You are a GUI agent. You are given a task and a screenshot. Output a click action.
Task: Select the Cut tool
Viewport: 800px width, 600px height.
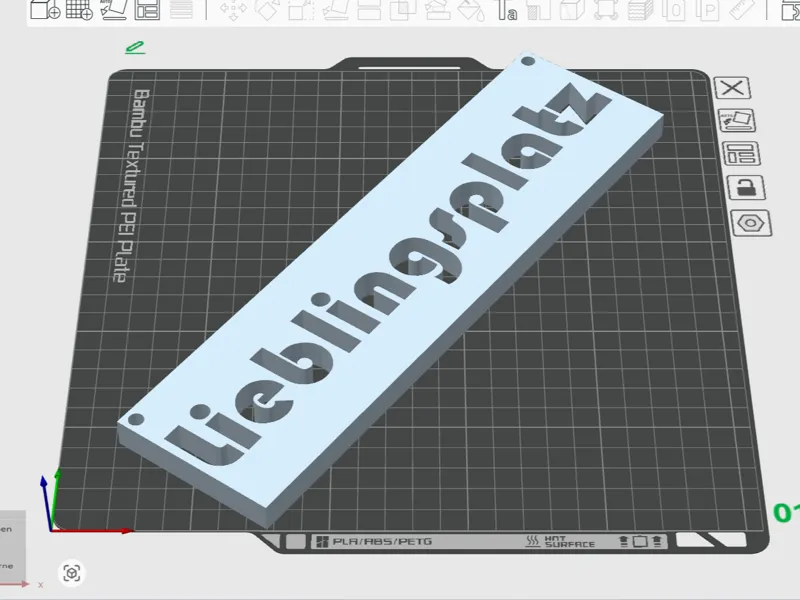point(369,10)
